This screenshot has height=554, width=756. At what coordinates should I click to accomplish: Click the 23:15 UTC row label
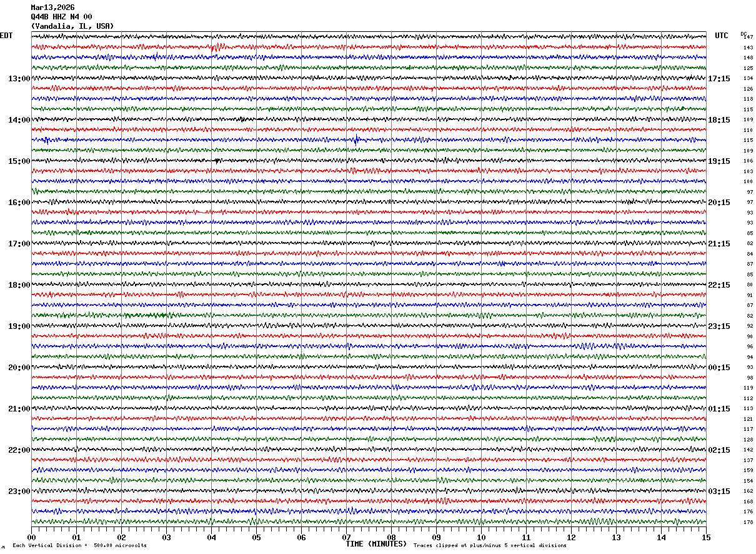click(x=719, y=326)
